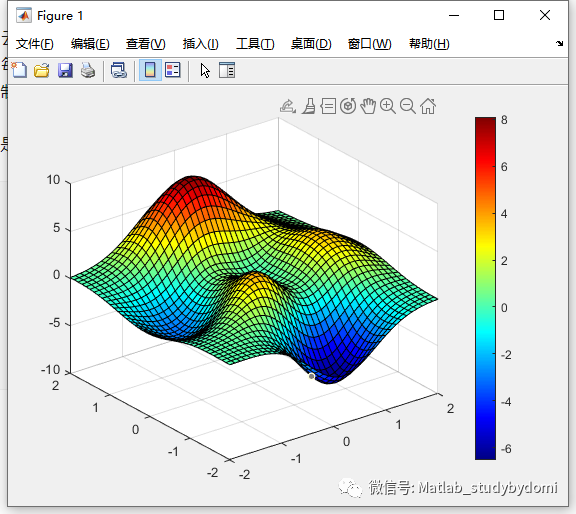Toggle the Insert Legend toolbar button
Screen dimensions: 576x514
[172, 70]
